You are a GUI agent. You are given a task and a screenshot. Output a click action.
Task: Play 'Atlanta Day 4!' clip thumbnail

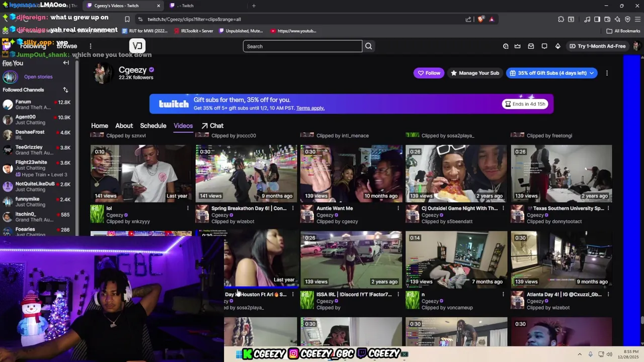point(561,259)
